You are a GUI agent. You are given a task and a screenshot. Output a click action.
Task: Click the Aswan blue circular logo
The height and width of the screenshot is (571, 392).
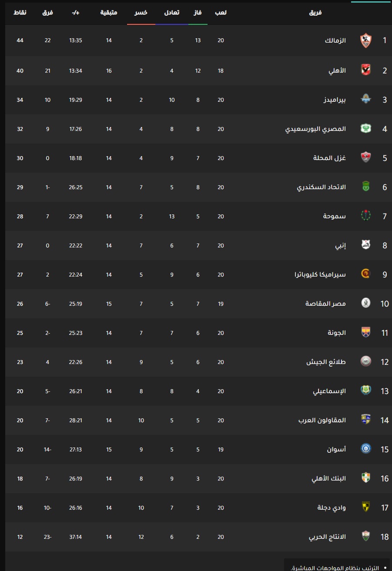[x=365, y=449]
